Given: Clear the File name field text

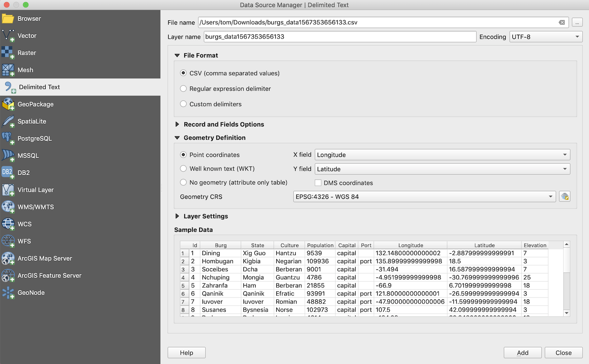Looking at the screenshot, I should [x=562, y=22].
